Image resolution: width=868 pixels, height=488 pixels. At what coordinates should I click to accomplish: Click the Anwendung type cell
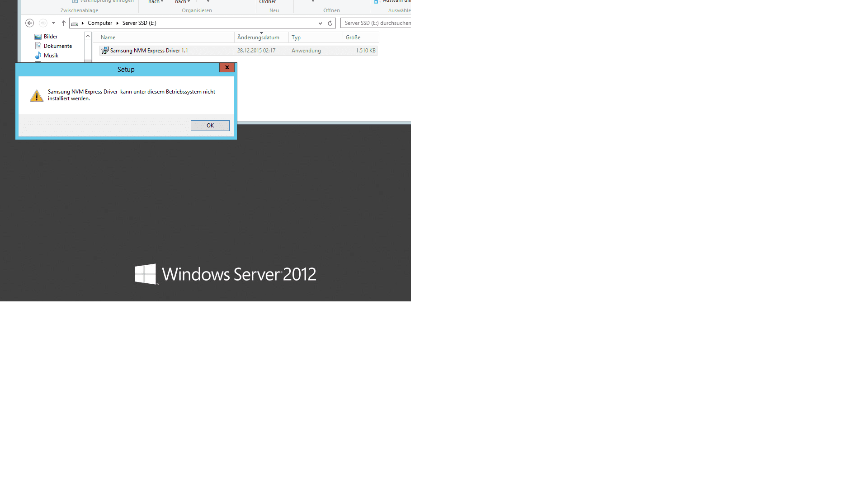click(x=306, y=51)
